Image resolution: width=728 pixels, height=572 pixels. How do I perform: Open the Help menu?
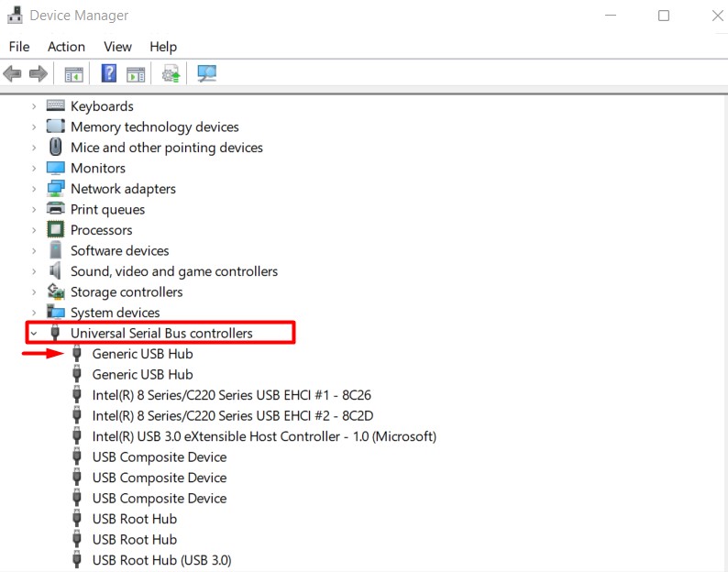[x=163, y=47]
